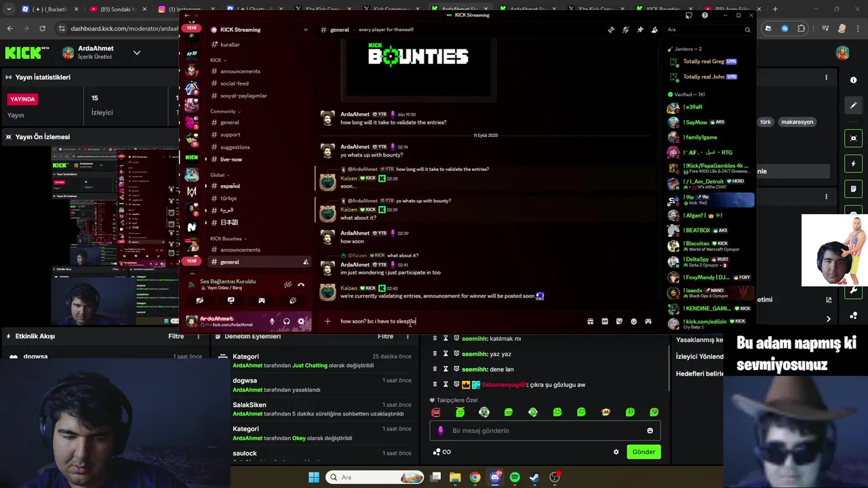Click the Discord search box labeled Ara

[x=709, y=30]
